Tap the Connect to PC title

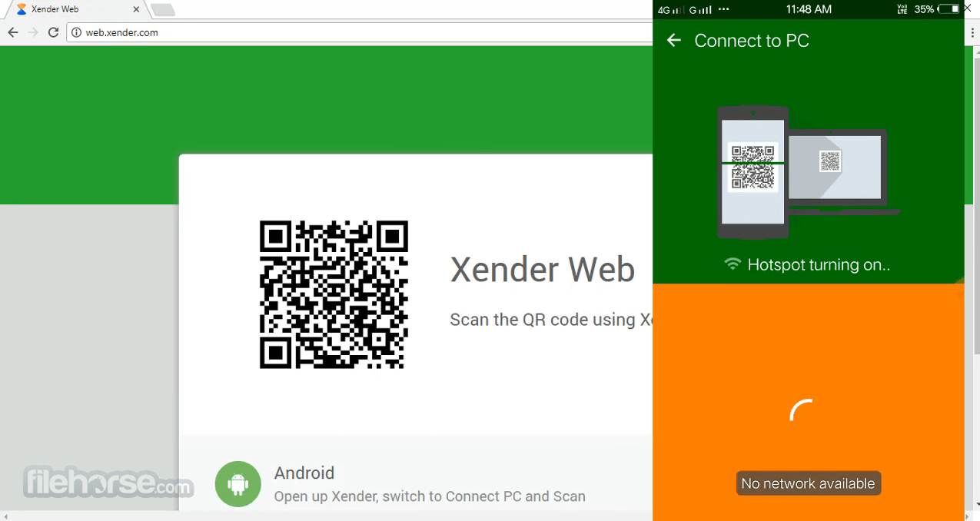[x=752, y=41]
